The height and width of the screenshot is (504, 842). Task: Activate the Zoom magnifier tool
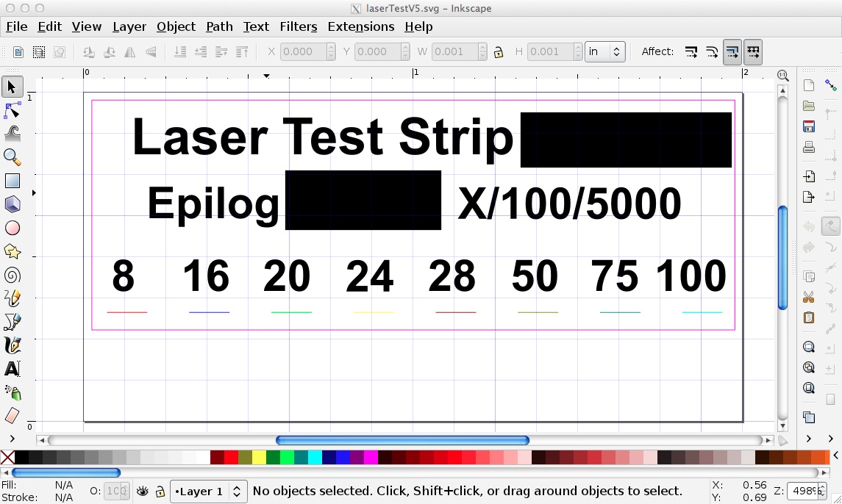click(11, 156)
